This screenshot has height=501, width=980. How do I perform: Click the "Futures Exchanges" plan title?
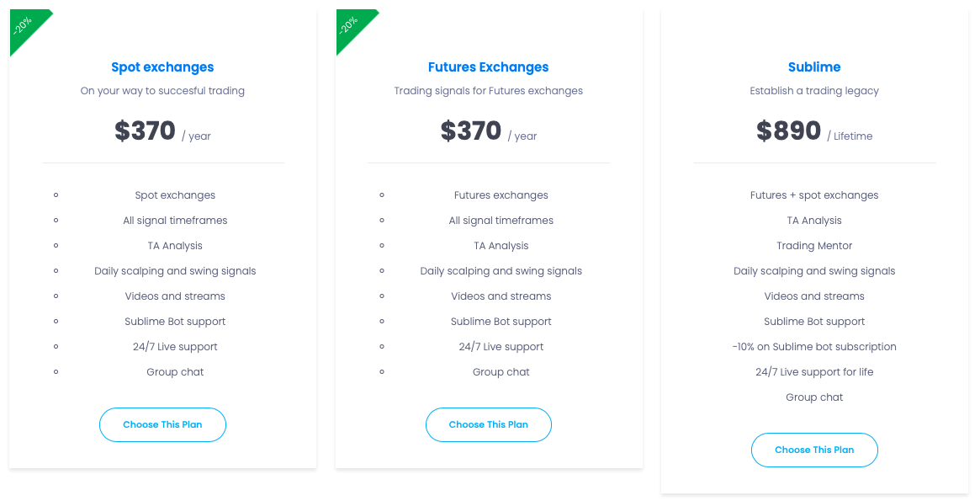[488, 67]
